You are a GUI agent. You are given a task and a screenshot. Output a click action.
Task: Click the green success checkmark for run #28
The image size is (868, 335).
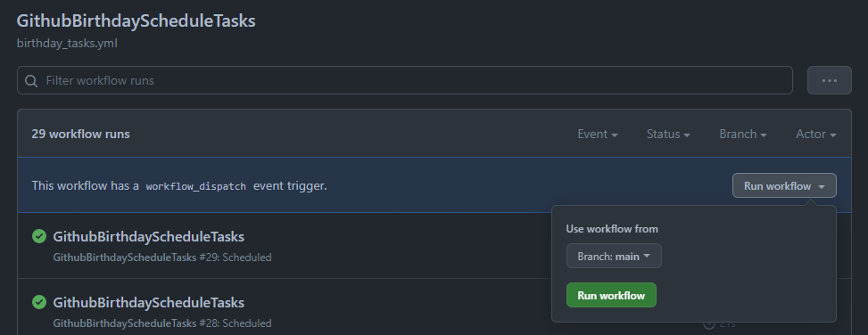point(38,302)
